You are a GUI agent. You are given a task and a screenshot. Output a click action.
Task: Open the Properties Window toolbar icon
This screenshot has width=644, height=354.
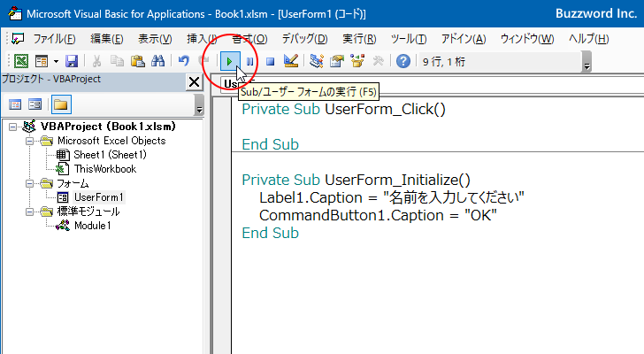pyautogui.click(x=337, y=62)
